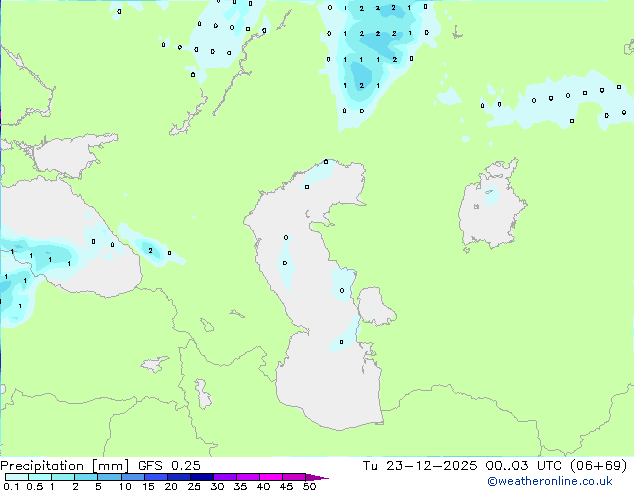Click the "0.1" legend scale label
Image resolution: width=634 pixels, height=490 pixels.
click(11, 486)
